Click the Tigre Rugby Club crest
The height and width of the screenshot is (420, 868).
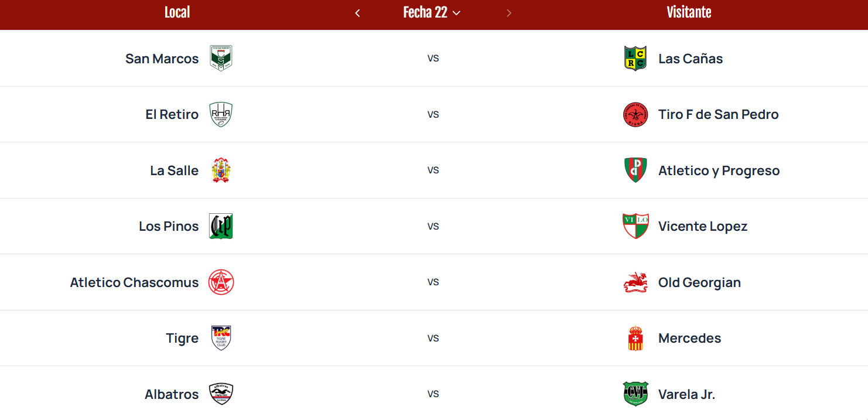click(221, 338)
